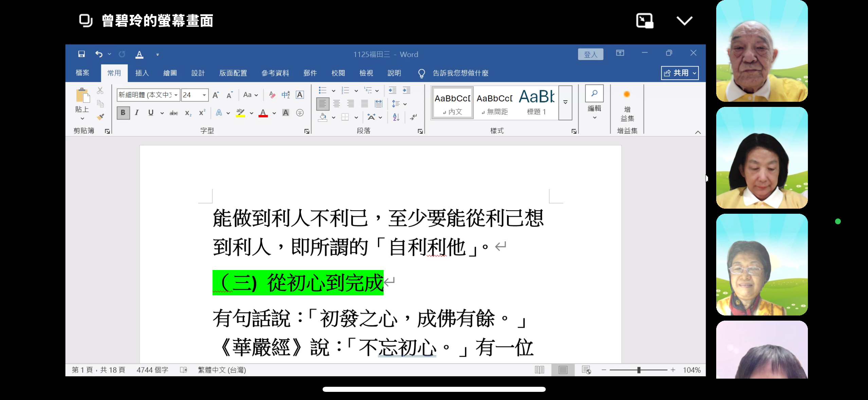The image size is (868, 400).
Task: Switch to the 插入 ribbon tab
Action: pos(142,73)
